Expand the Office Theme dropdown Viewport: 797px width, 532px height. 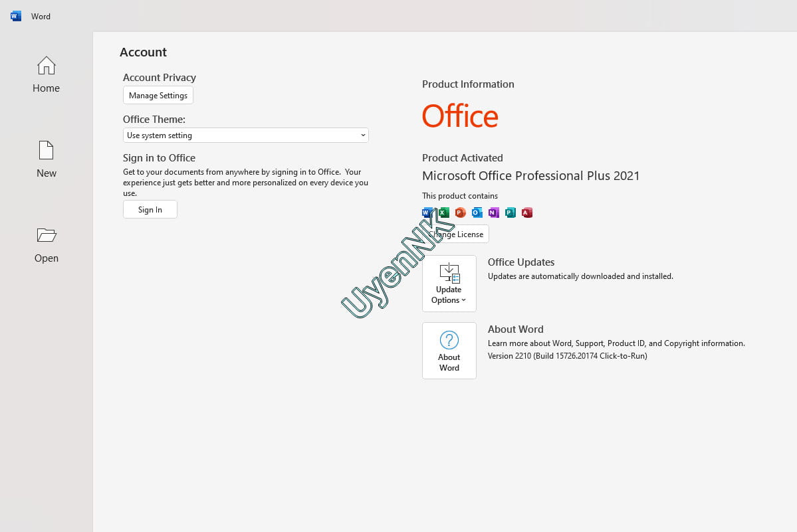click(x=245, y=135)
